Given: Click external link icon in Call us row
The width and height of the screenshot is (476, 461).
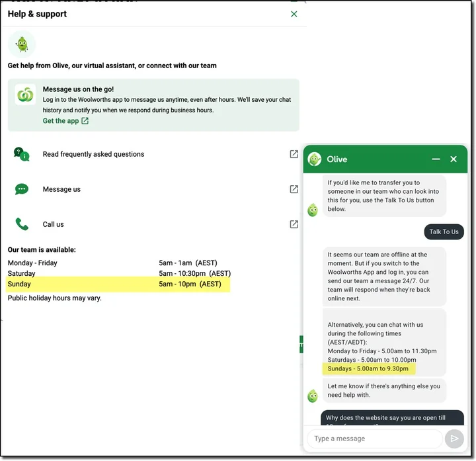Looking at the screenshot, I should pyautogui.click(x=294, y=224).
